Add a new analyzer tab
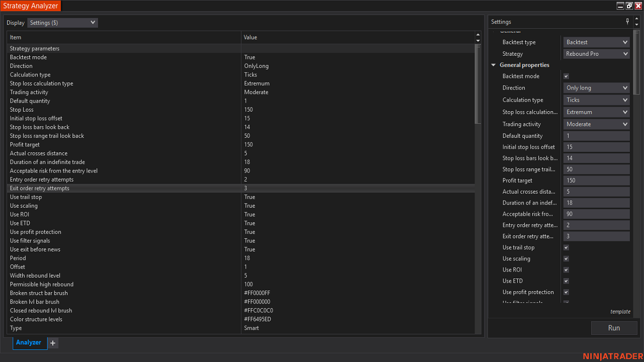The image size is (644, 362). pyautogui.click(x=53, y=343)
